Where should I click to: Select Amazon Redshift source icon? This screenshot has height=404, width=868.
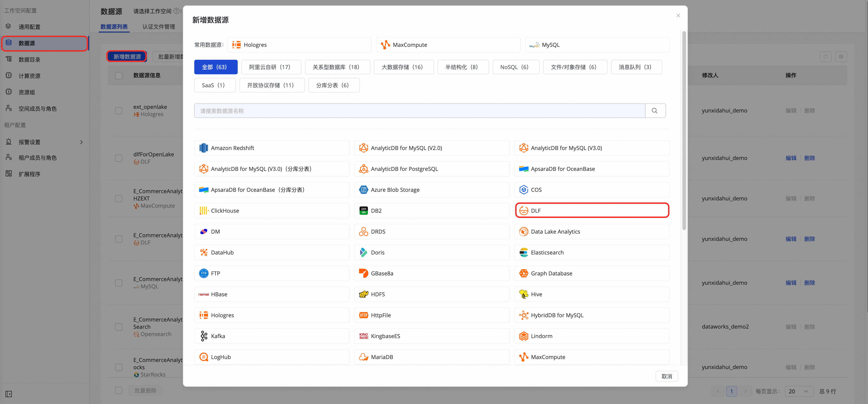(x=204, y=148)
